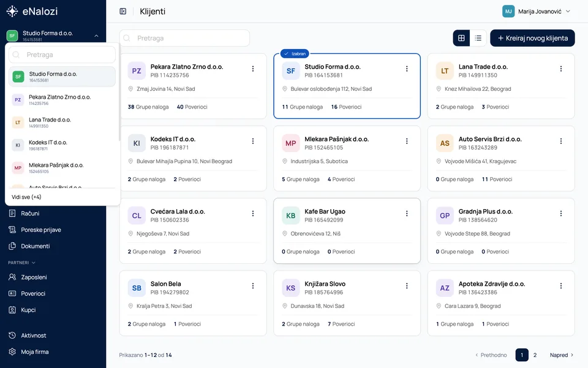Open three-dot menu for Pekara Zlatno Zrno
588x368 pixels.
253,69
